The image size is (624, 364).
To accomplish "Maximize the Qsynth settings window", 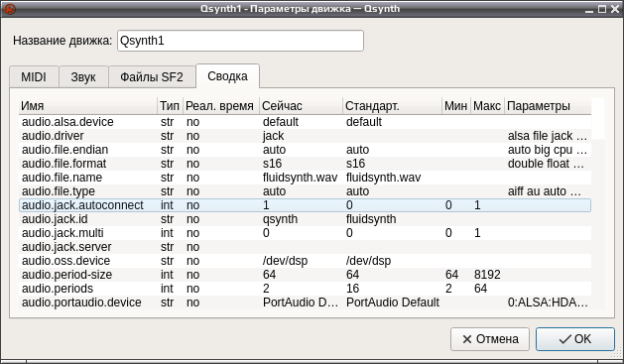I will 602,9.
